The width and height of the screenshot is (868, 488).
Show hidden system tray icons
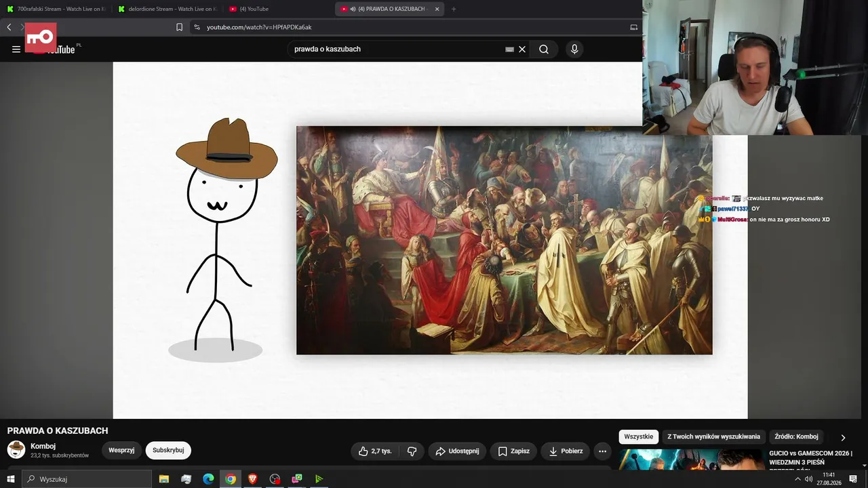(797, 479)
